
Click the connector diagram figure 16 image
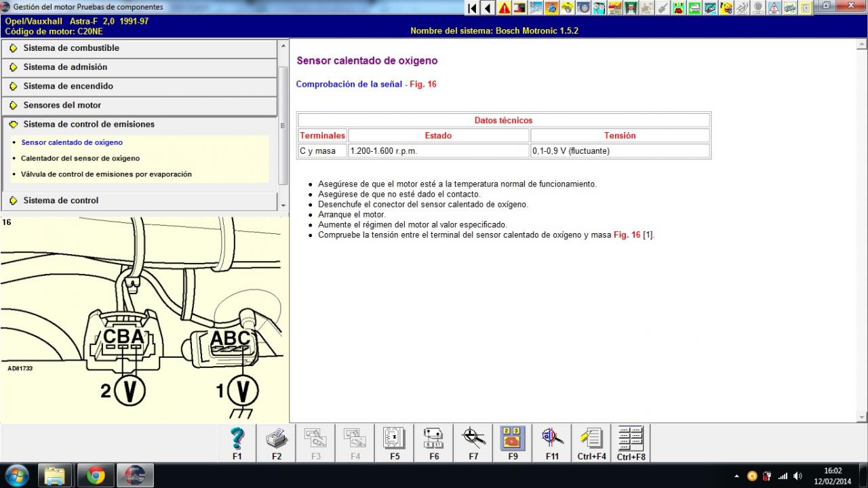click(144, 319)
